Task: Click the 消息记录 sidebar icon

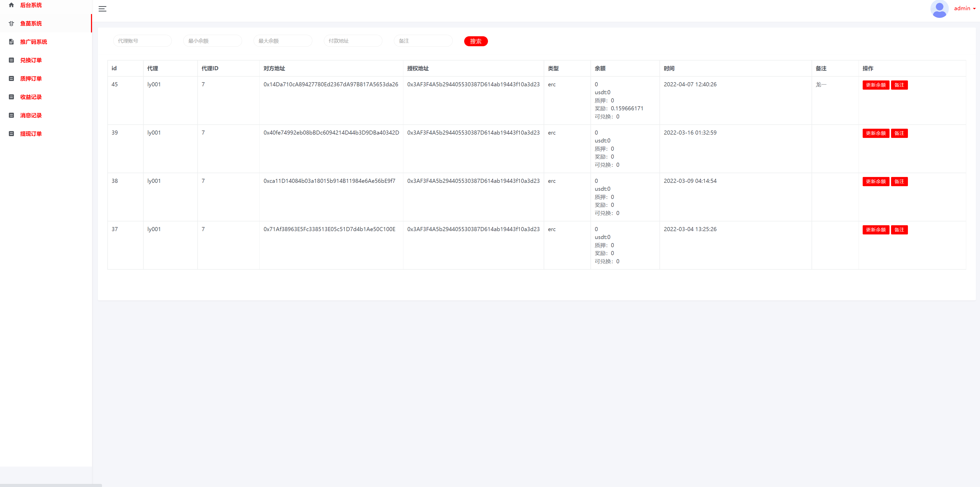Action: coord(11,115)
